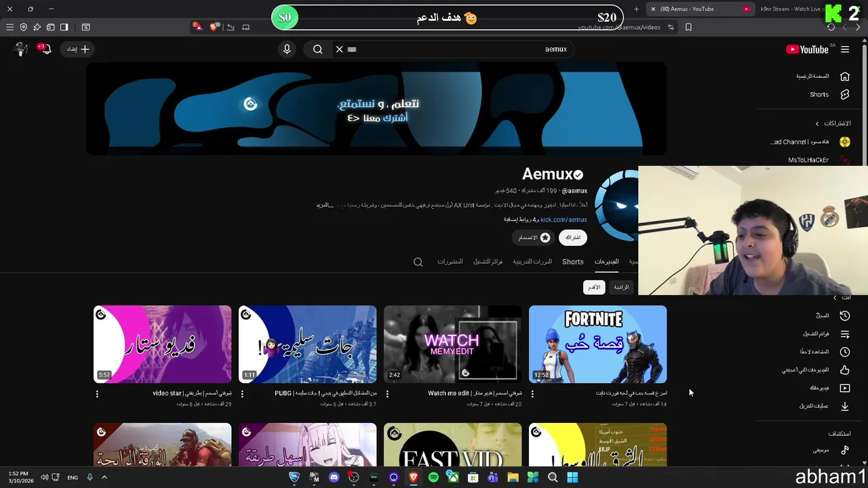The image size is (868, 488).
Task: Close the Aemux YouTube browser tab
Action: 653,9
